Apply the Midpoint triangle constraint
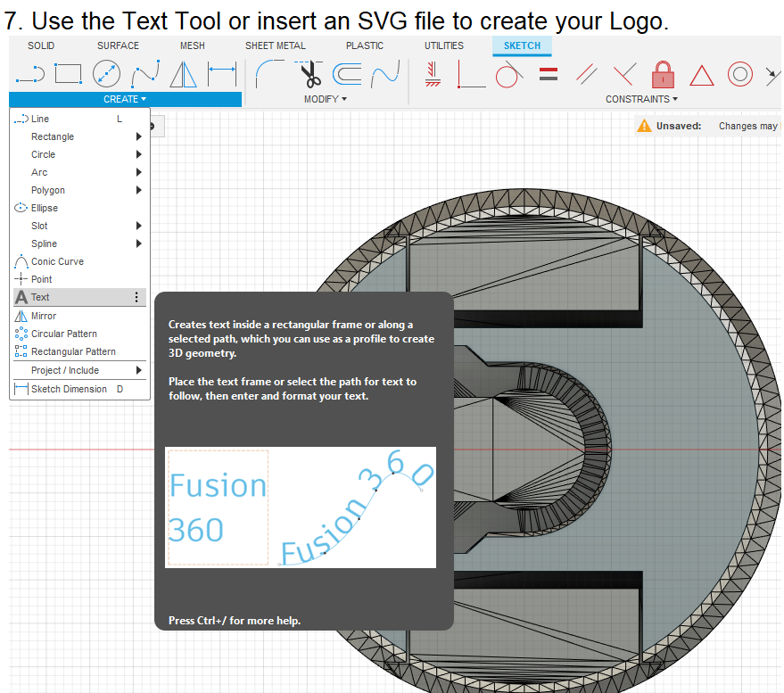Screen dimensions: 784x693 [702, 76]
